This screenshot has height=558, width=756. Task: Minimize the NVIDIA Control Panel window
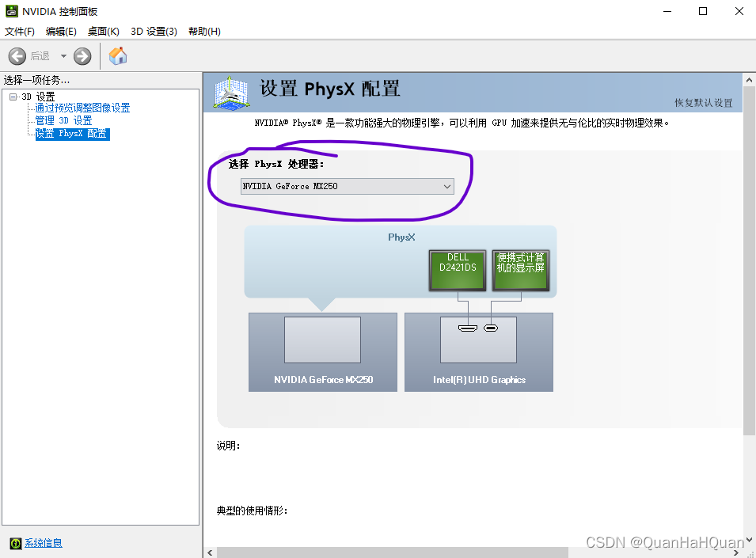pos(667,11)
